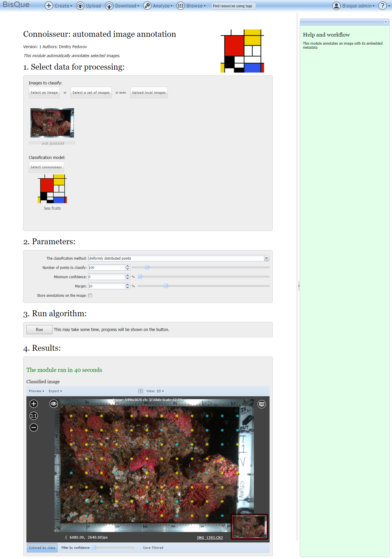Open the Create menu
This screenshot has height=559, width=392.
tap(59, 6)
